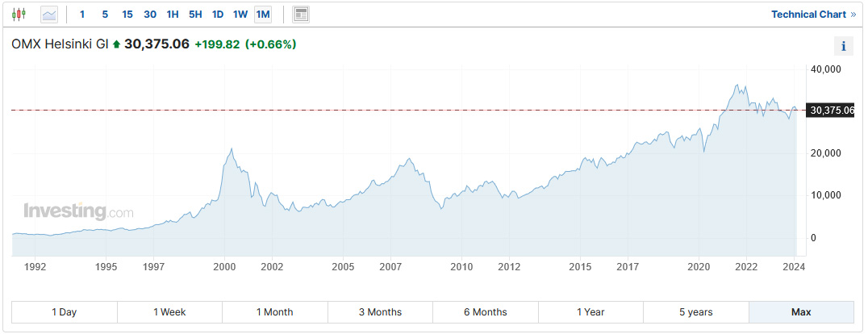868x334 pixels.
Task: Click the Investing.com watermark logo
Action: pyautogui.click(x=78, y=212)
